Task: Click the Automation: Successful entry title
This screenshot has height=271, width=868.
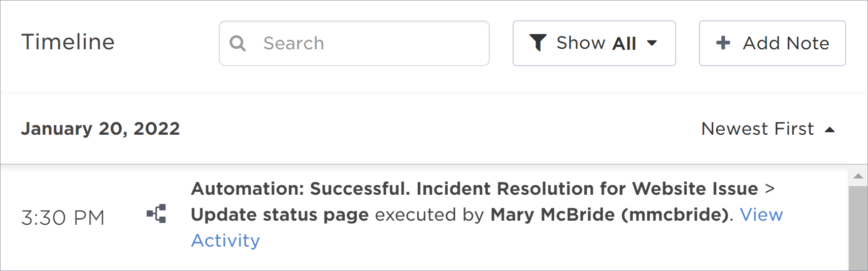Action: point(301,189)
